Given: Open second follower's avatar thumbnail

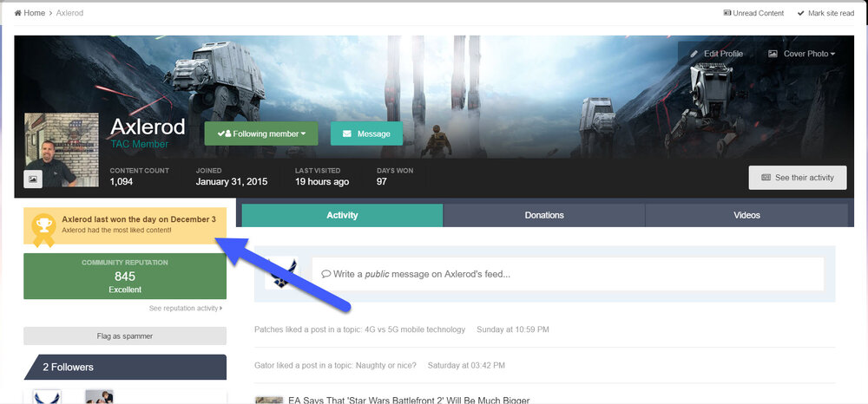Looking at the screenshot, I should point(99,396).
